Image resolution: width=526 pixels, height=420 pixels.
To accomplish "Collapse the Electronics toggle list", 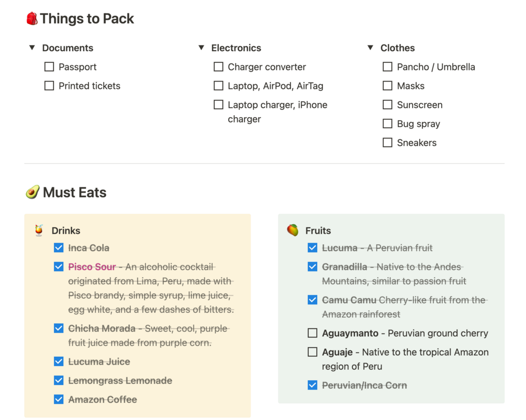I will pos(201,48).
